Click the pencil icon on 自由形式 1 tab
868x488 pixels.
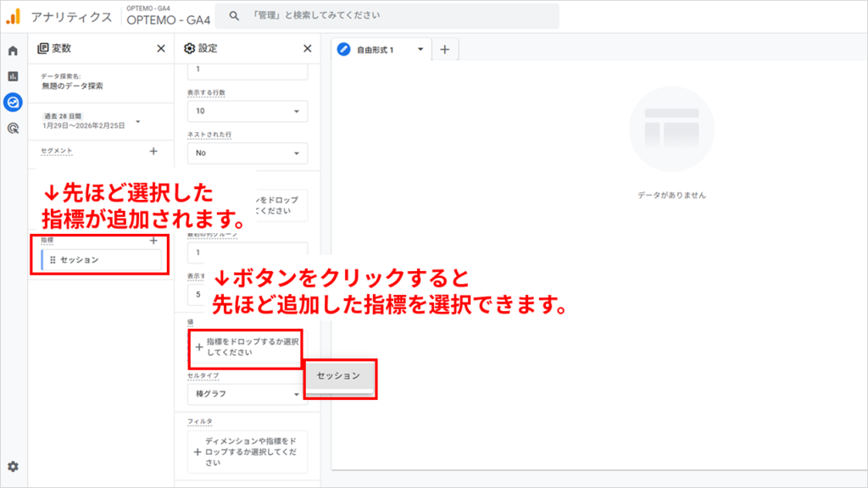tap(344, 50)
